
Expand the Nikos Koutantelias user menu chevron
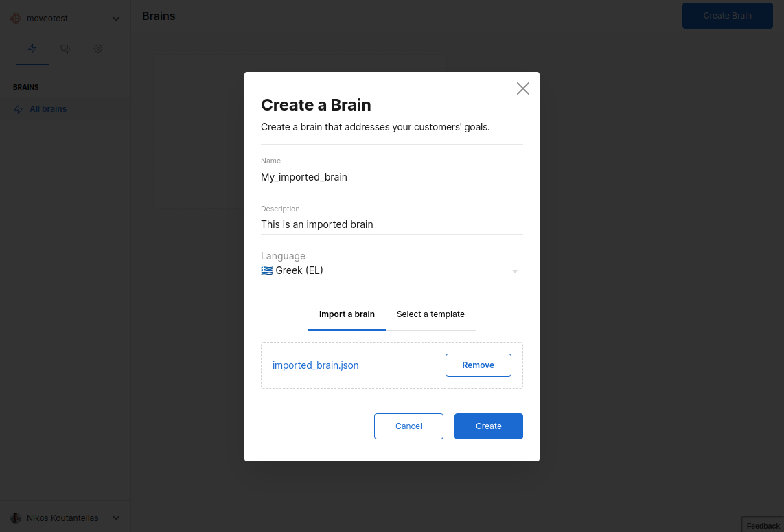pyautogui.click(x=116, y=518)
